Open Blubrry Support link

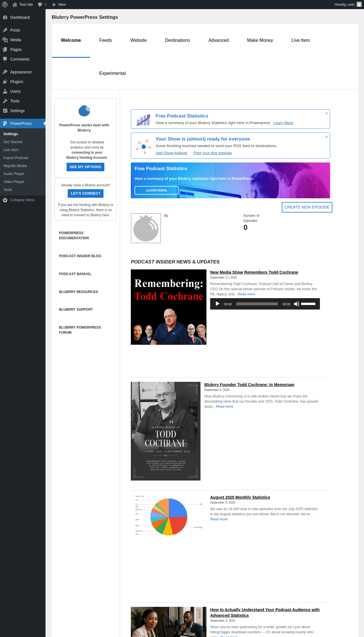tap(76, 310)
